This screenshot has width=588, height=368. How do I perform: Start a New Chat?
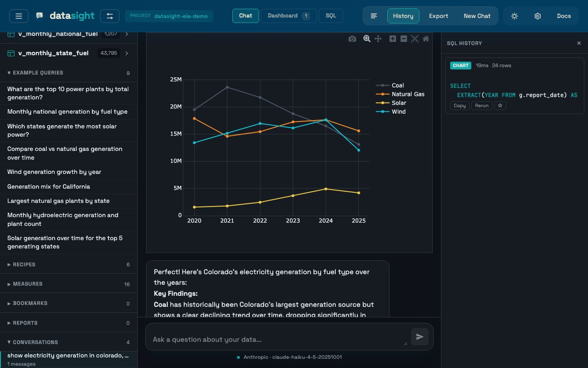pos(477,16)
